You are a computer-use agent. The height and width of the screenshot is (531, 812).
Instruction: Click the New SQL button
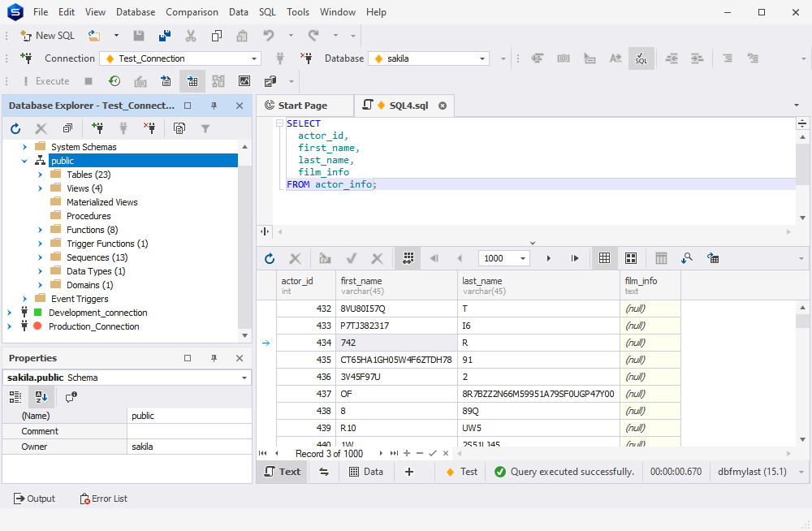(47, 36)
